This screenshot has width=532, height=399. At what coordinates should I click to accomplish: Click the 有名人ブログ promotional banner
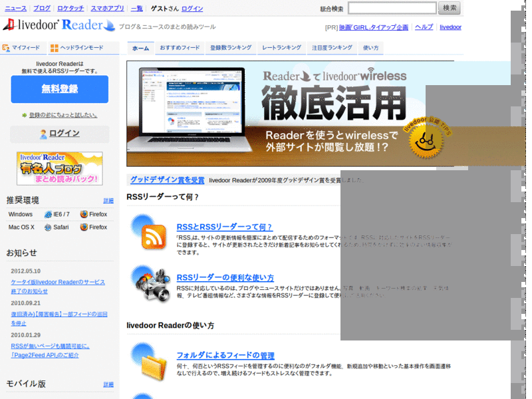point(59,168)
